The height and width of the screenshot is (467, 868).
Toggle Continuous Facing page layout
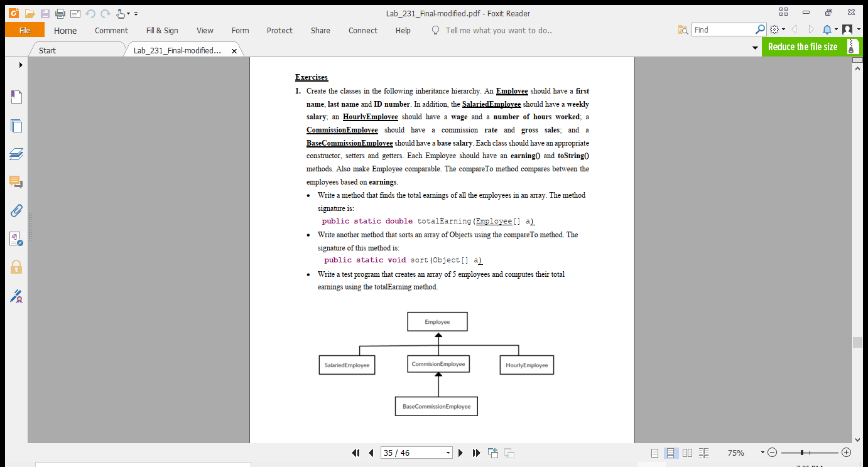(704, 453)
